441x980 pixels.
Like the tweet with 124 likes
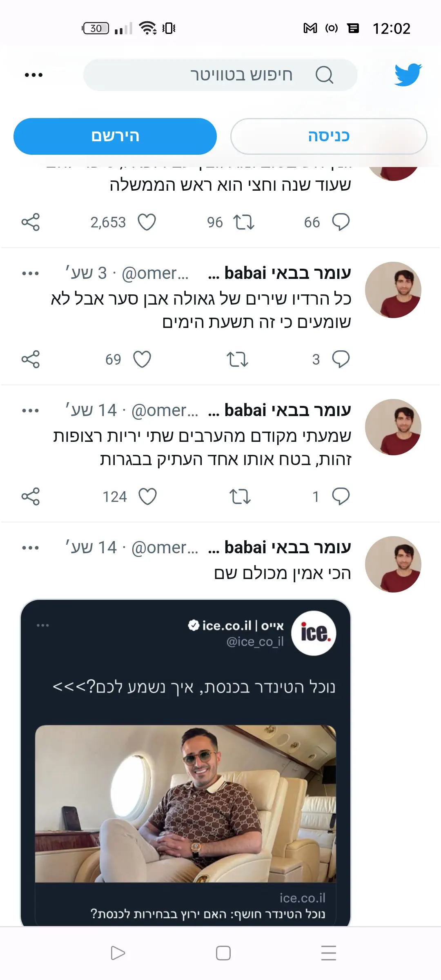pyautogui.click(x=147, y=497)
